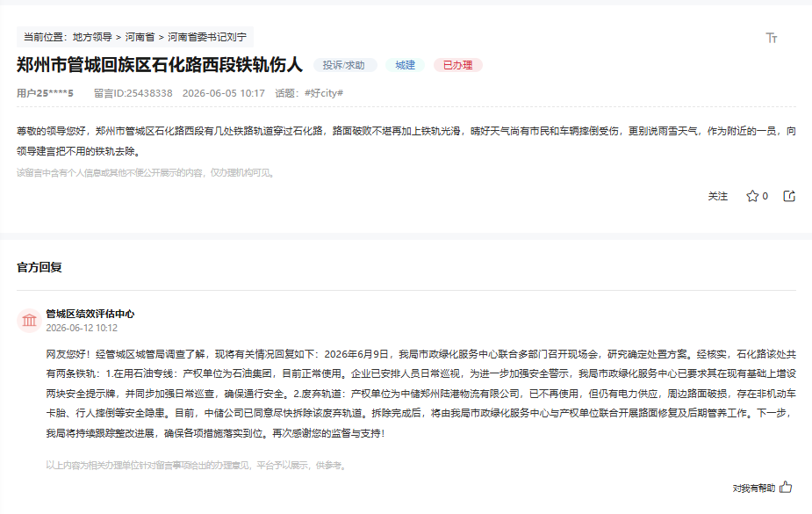Click the reply text beginning 网友您好
This screenshot has height=514, width=812.
tap(421, 394)
